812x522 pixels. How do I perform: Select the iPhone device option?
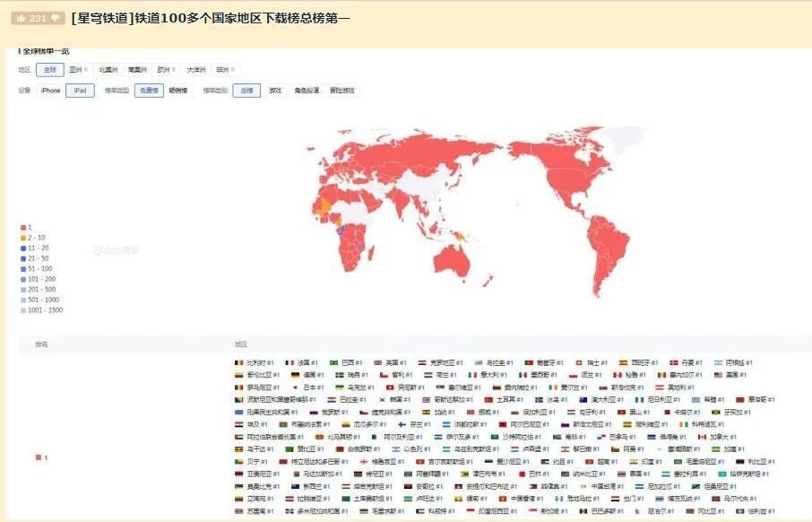(x=50, y=91)
